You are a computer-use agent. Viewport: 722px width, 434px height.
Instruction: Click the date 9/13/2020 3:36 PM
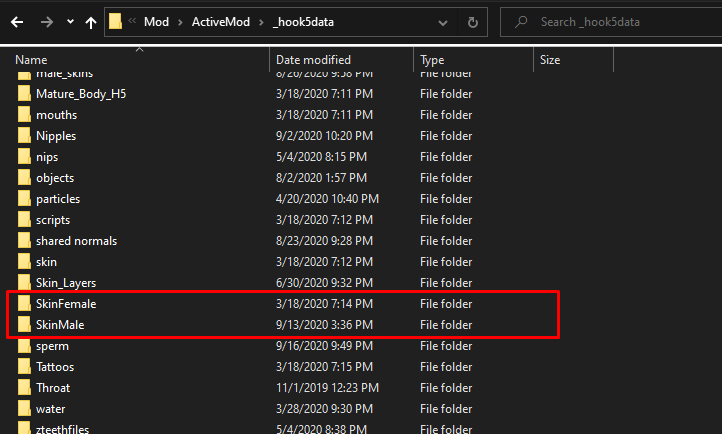tap(324, 325)
